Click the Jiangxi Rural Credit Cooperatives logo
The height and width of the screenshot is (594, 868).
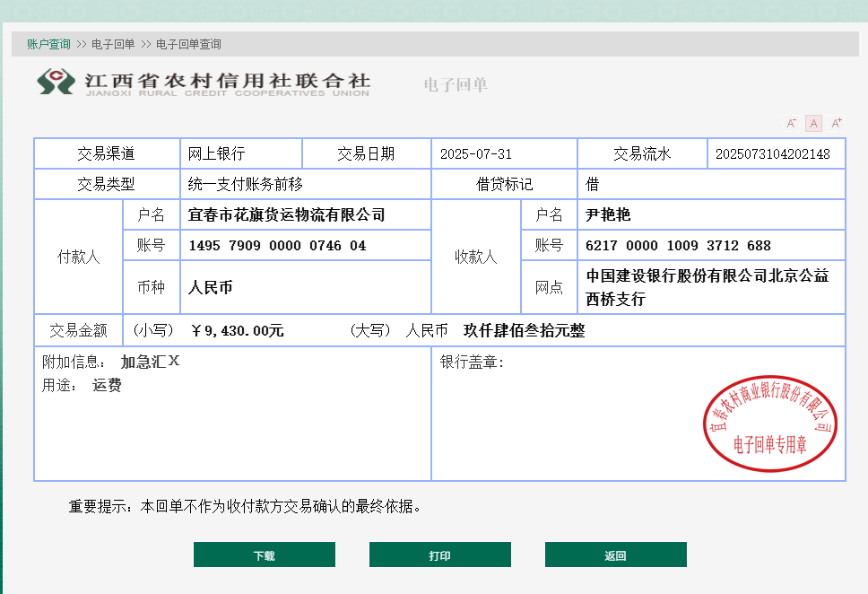coord(204,83)
